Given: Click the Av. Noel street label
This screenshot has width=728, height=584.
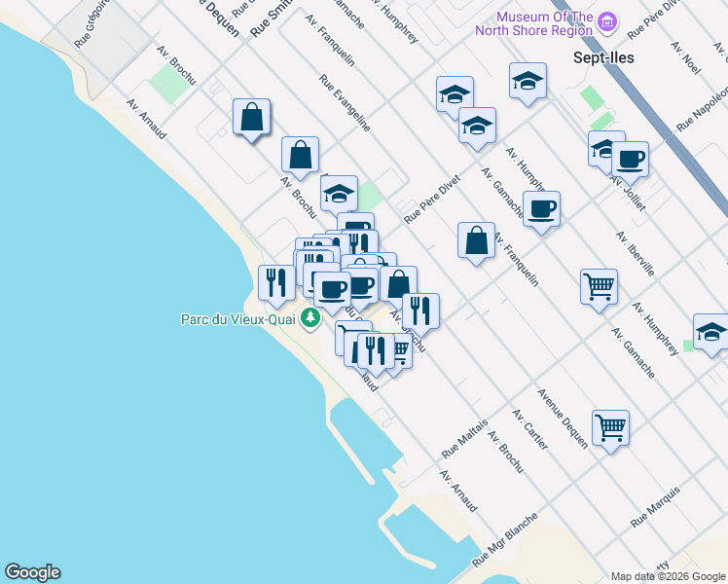Looking at the screenshot, I should click(x=685, y=58).
